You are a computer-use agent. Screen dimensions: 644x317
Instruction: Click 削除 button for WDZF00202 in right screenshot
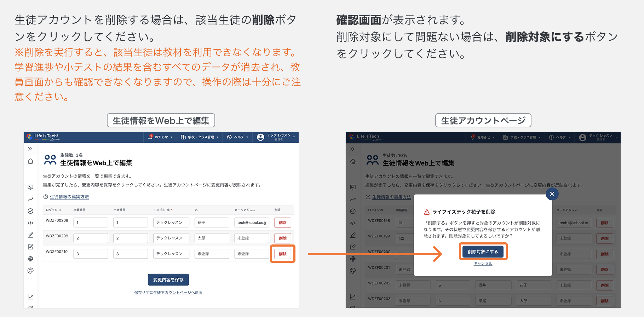[605, 285]
